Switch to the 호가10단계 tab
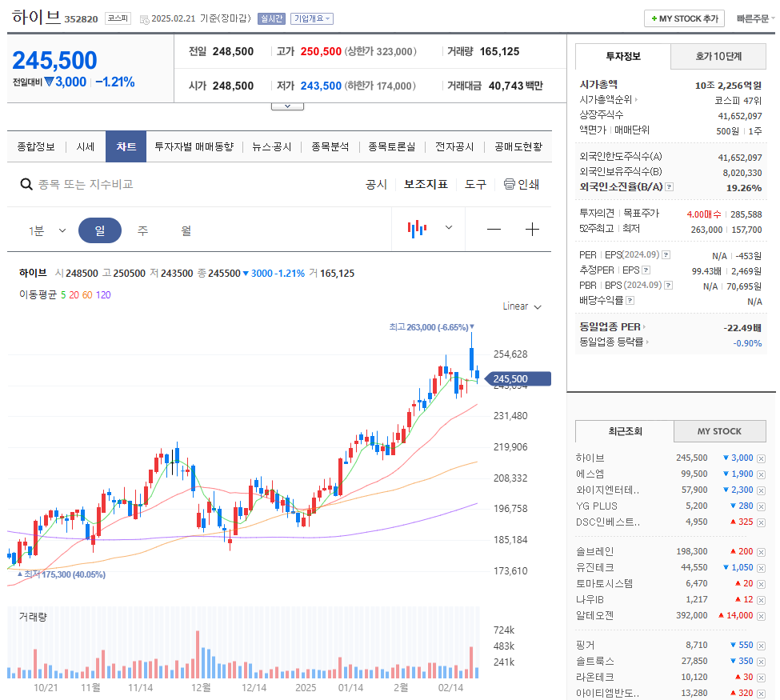Screen dimensions: 780x700 (718, 57)
